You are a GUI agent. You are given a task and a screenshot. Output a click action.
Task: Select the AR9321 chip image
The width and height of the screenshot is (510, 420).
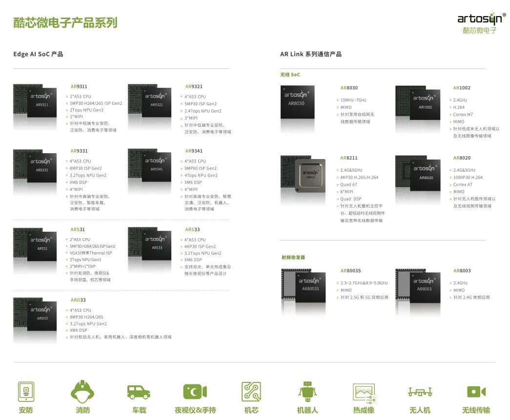[x=150, y=101]
